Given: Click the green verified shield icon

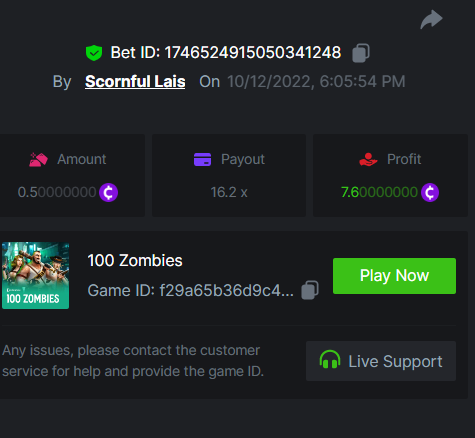Looking at the screenshot, I should pos(94,53).
